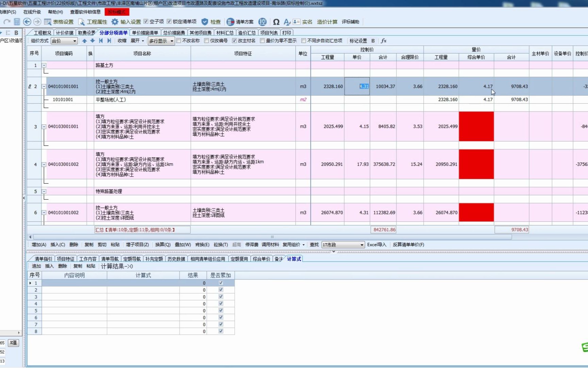Switch to 单价措施清单 tab
This screenshot has width=588, height=368.
click(145, 33)
